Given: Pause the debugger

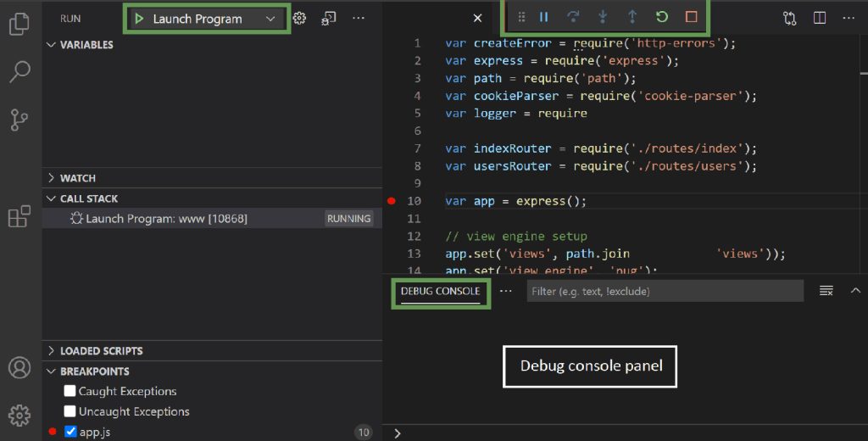Looking at the screenshot, I should click(x=544, y=17).
